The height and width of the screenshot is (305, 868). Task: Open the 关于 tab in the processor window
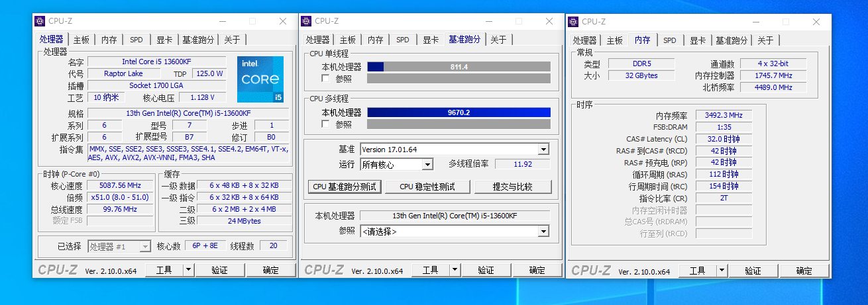pyautogui.click(x=232, y=40)
